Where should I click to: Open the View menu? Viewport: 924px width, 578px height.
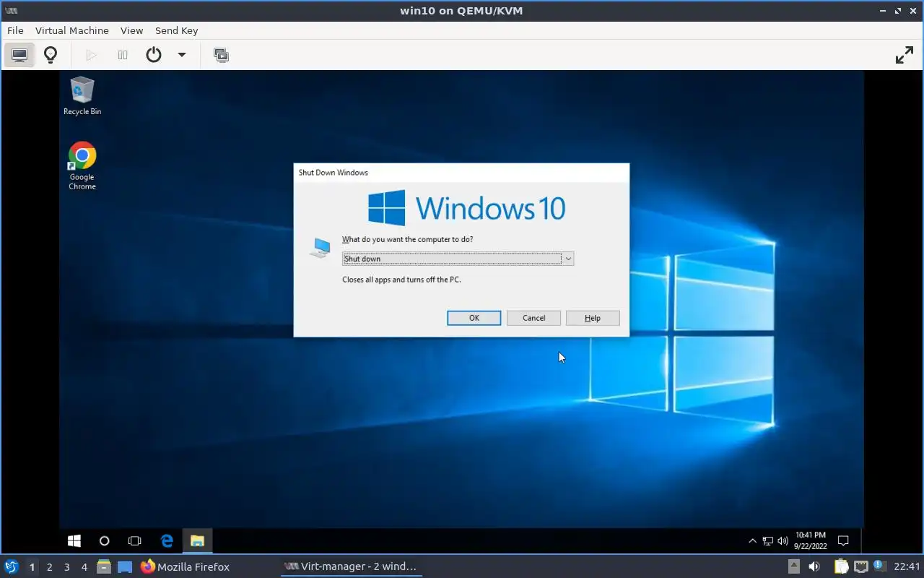[x=132, y=30]
